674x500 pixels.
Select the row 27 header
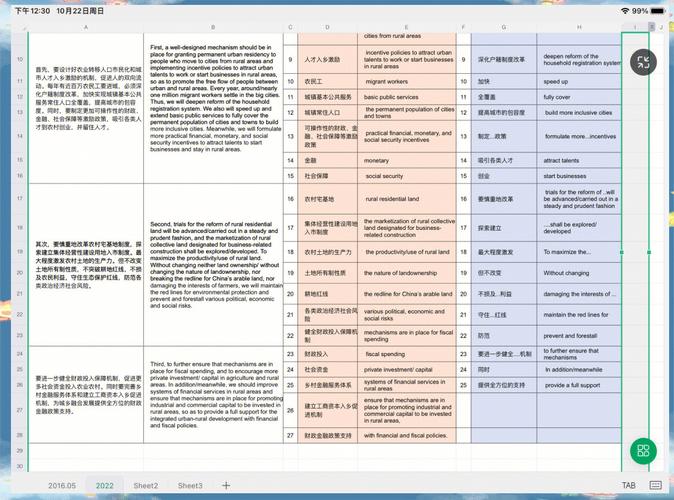click(20, 410)
